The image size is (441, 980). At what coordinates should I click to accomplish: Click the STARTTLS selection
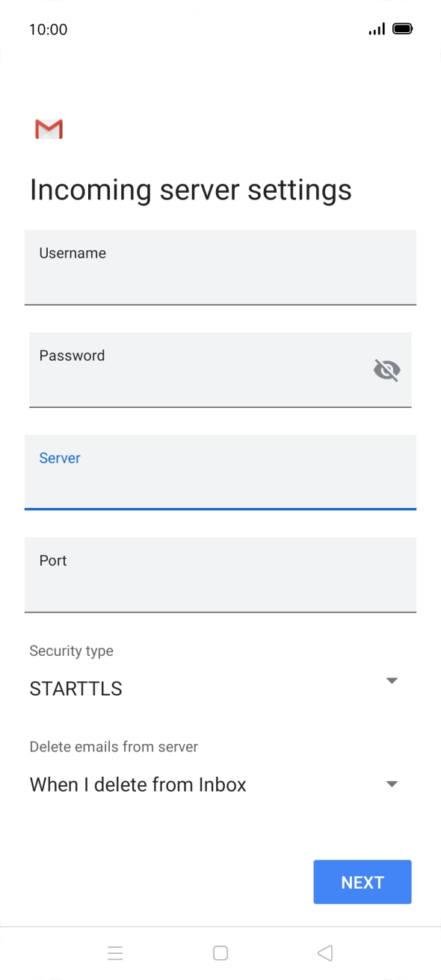[75, 688]
